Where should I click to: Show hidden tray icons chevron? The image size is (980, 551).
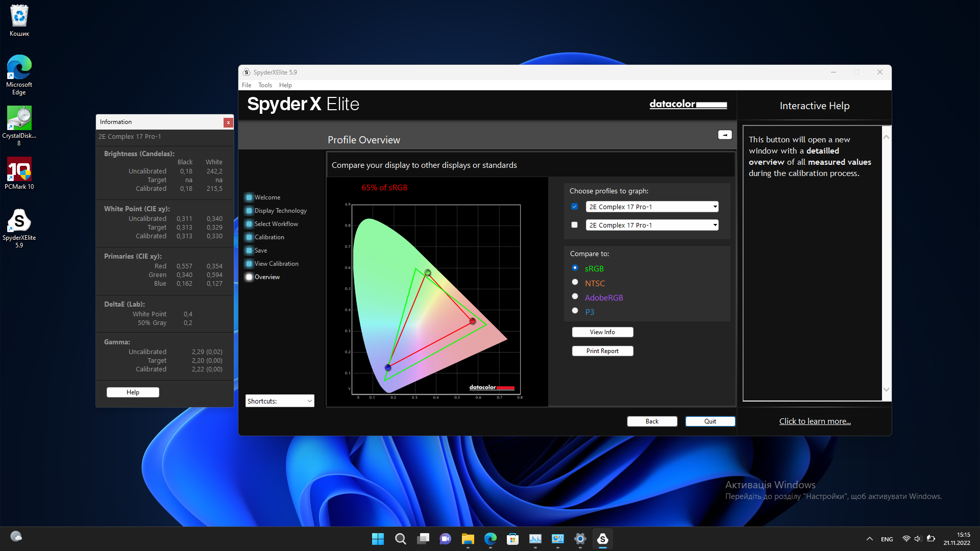(x=870, y=539)
